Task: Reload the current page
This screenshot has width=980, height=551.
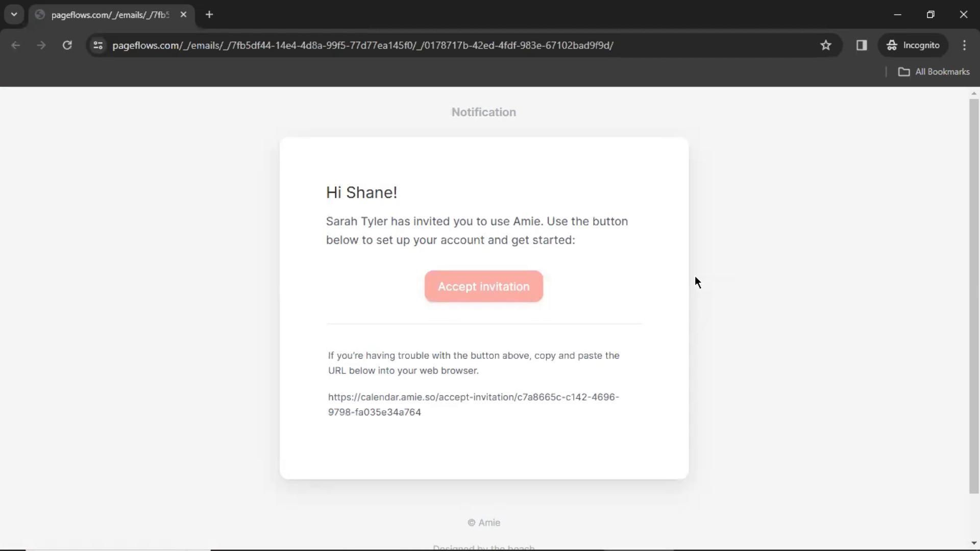Action: click(x=67, y=45)
